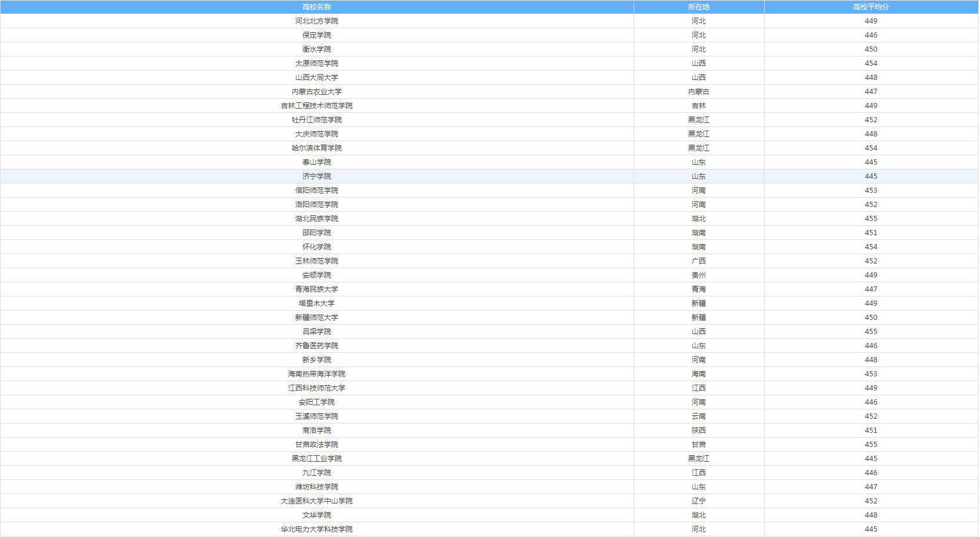980x537 pixels.
Task: Select the 哈尔滨体育学院 name cell
Action: pyautogui.click(x=316, y=148)
